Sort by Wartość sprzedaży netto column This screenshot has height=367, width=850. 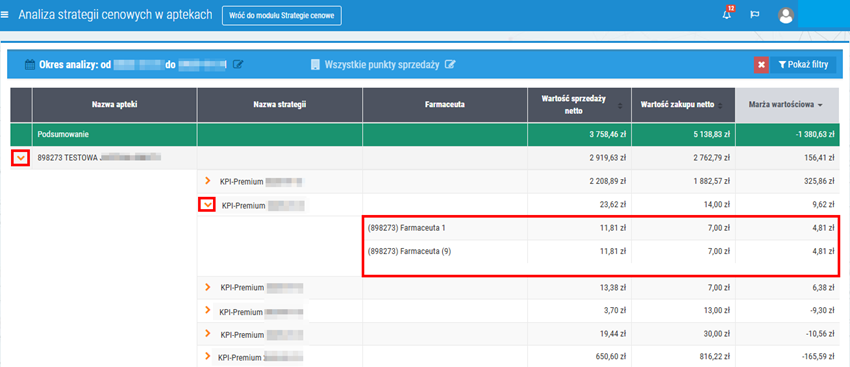click(578, 105)
